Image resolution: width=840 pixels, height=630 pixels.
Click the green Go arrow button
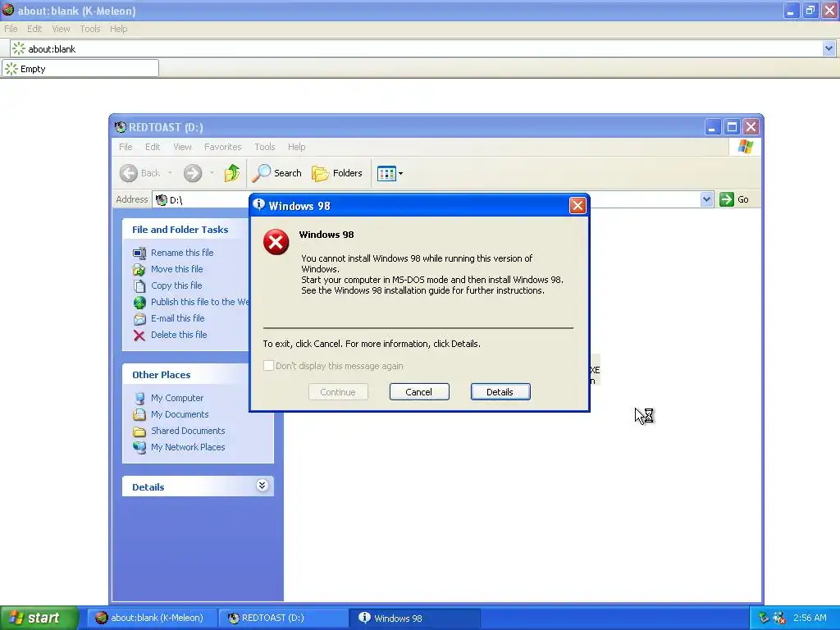pyautogui.click(x=727, y=199)
